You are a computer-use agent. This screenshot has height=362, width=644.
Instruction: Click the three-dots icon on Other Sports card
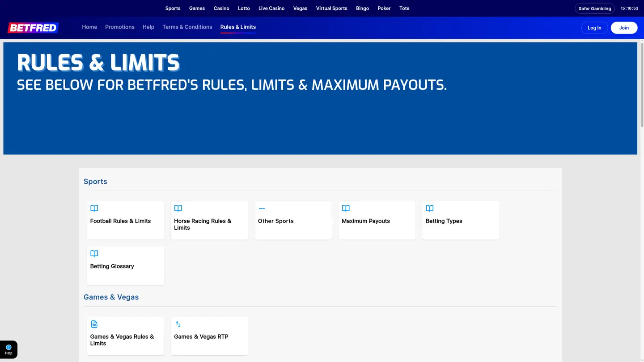pos(262,208)
